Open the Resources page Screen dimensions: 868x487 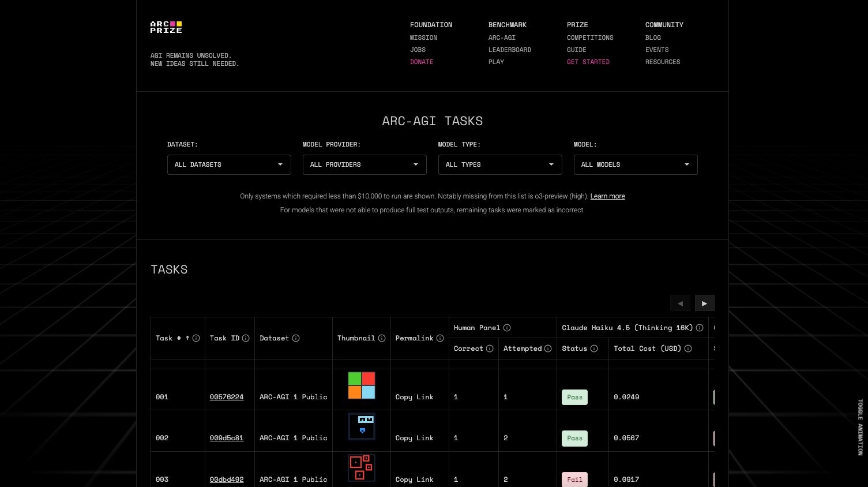(663, 62)
